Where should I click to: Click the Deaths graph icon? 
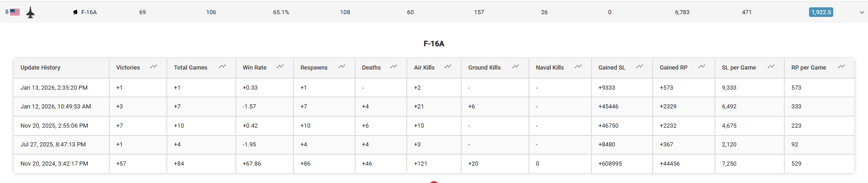pos(394,67)
